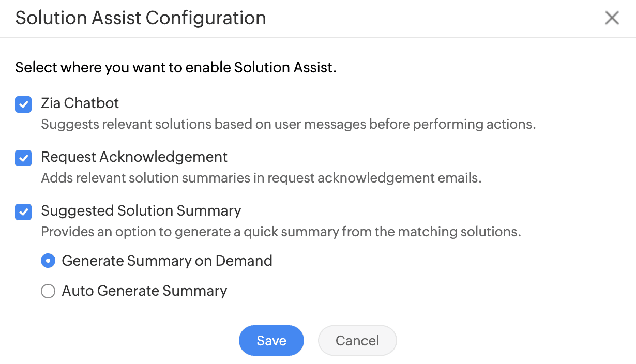Viewport: 636px width, 364px height.
Task: Uncheck the Zia Chatbot checkbox
Action: tap(23, 105)
